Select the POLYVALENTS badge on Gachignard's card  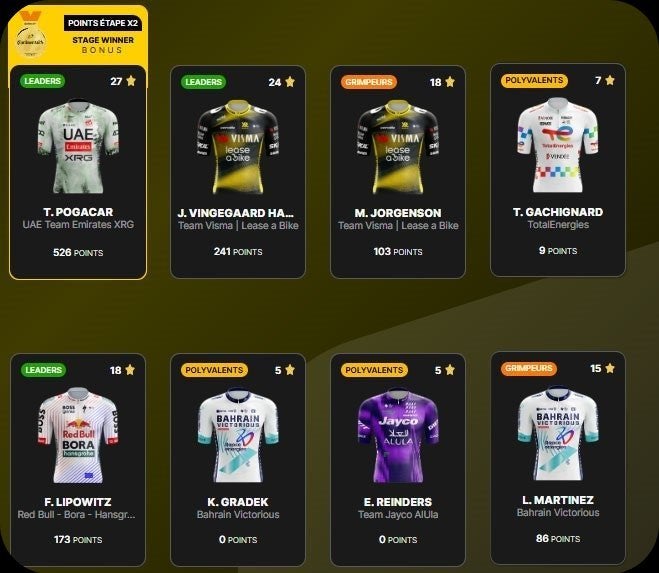pos(534,80)
